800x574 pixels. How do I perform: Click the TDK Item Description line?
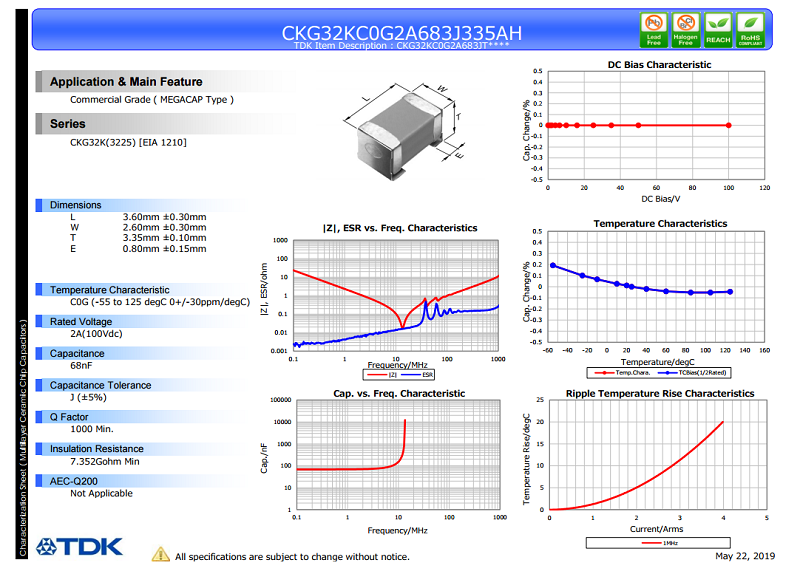click(402, 46)
